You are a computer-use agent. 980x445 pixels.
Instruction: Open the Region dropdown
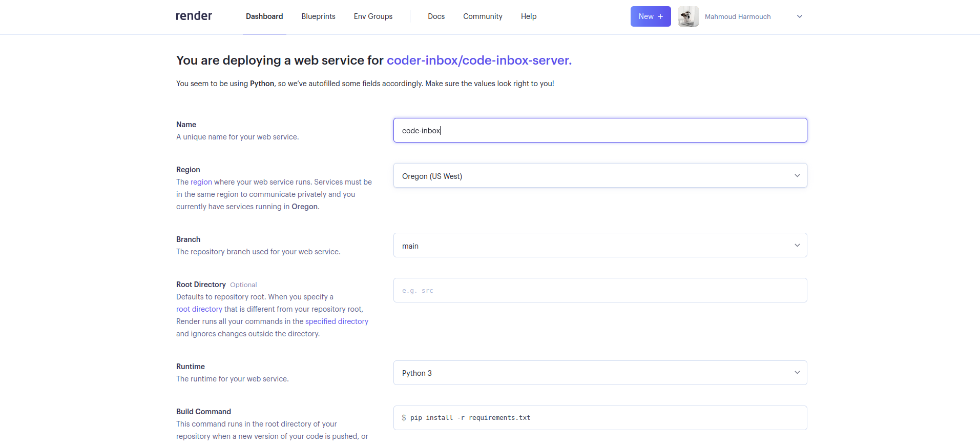pos(600,175)
